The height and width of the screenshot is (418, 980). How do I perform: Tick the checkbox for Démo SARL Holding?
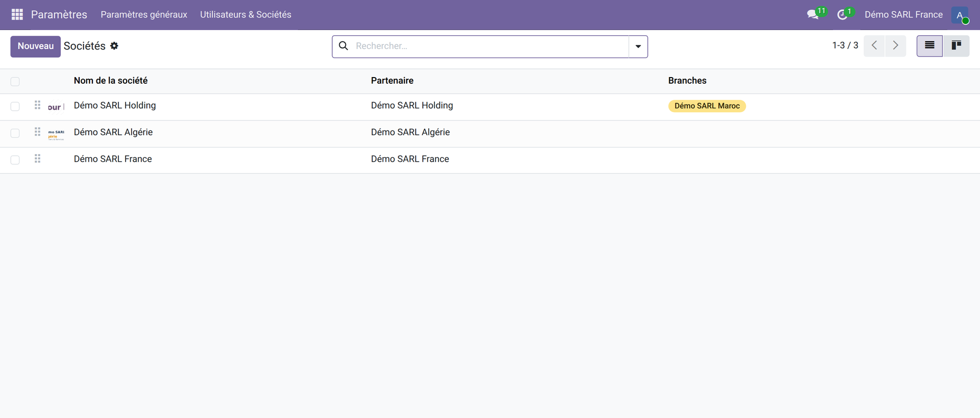click(15, 106)
